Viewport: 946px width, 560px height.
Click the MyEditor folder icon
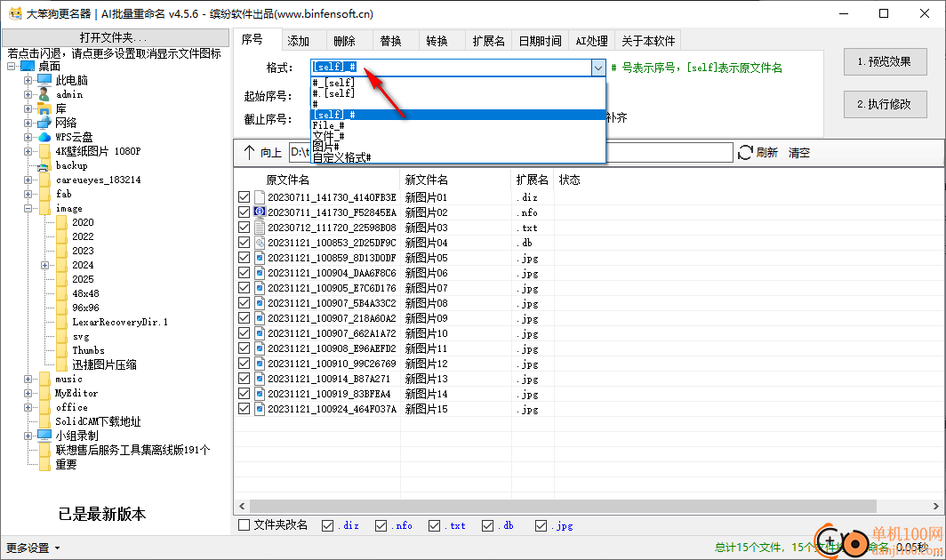[x=44, y=393]
